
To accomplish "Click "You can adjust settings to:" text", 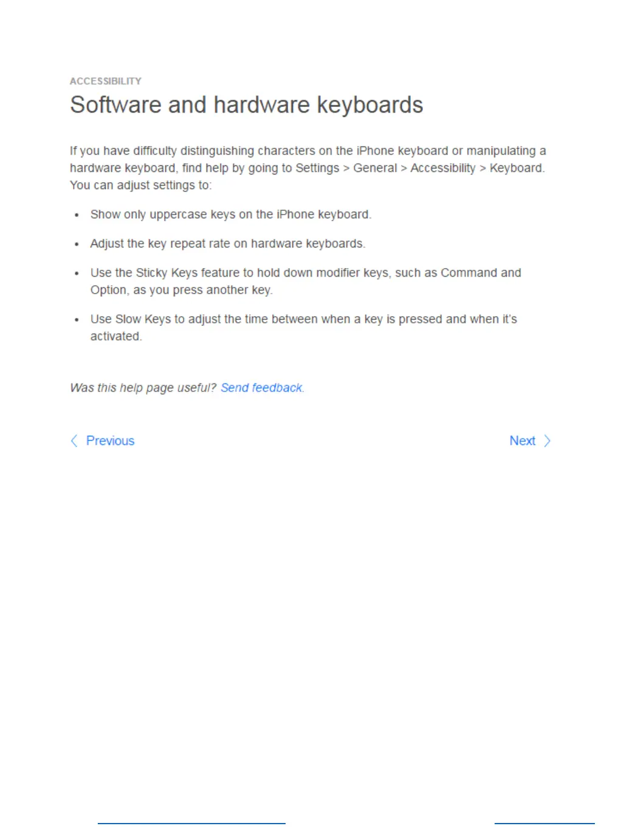I will [x=141, y=185].
